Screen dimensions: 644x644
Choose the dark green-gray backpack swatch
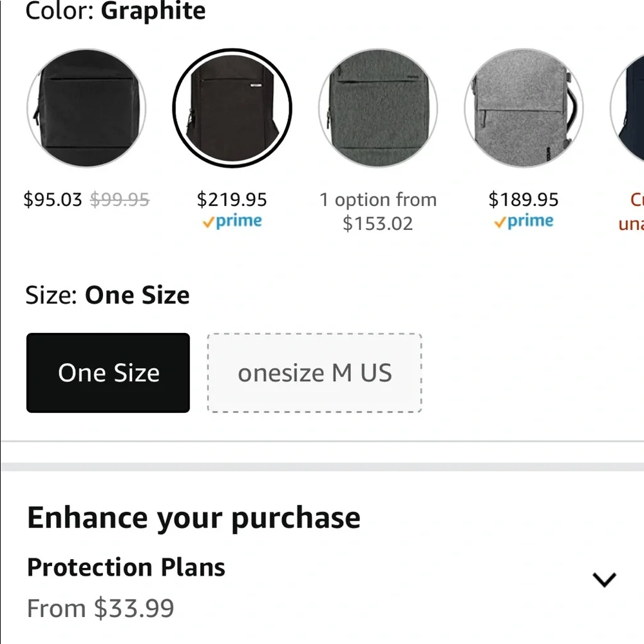pyautogui.click(x=378, y=108)
